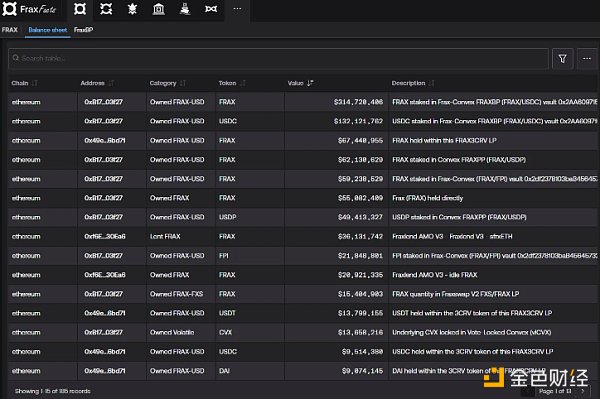The width and height of the screenshot is (600, 399).
Task: Open the ship icon in top navigation
Action: point(185,9)
